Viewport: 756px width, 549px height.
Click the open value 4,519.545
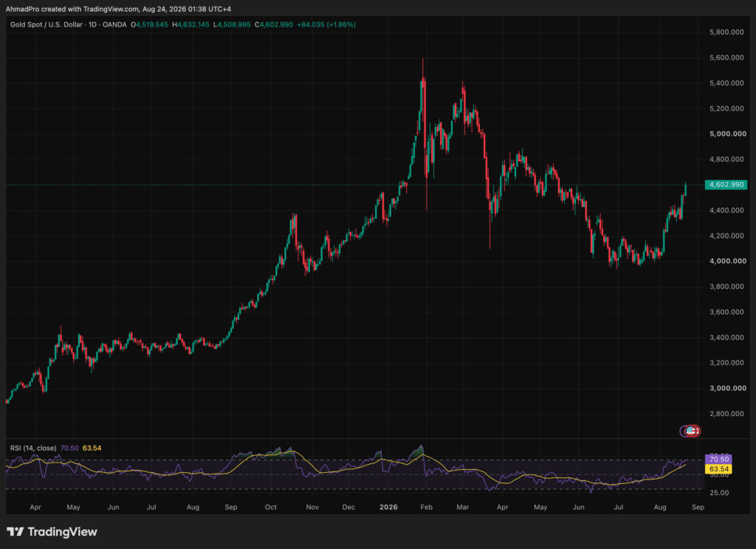point(152,24)
